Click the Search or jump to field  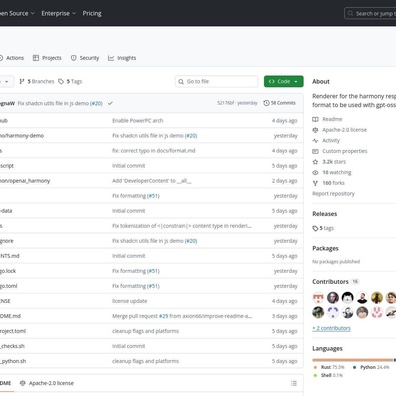pos(371,14)
